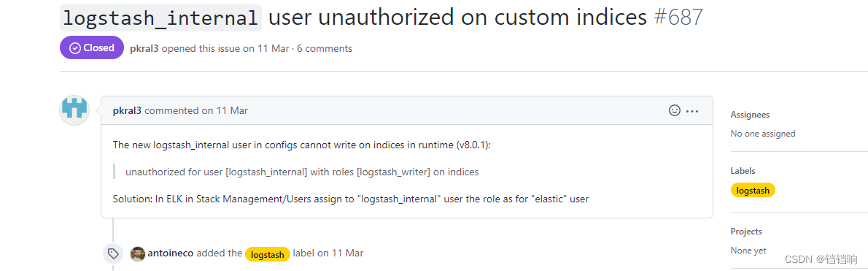
Task: Visit antoineco's profile from label event
Action: (x=171, y=253)
